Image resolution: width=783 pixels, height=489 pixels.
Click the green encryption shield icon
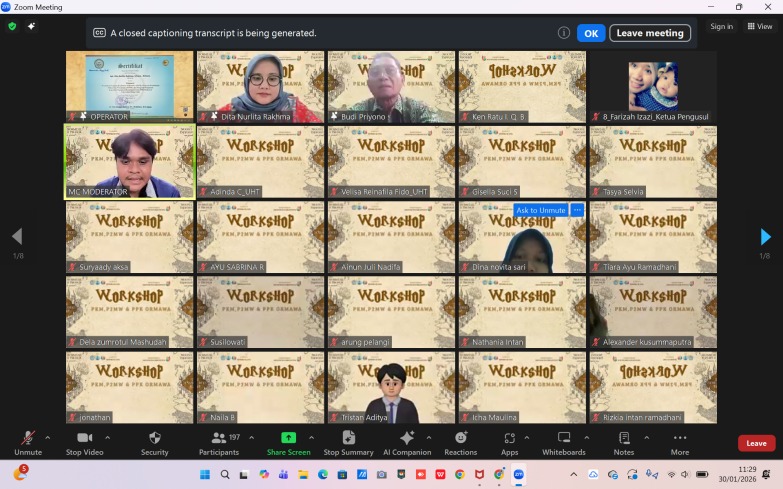(x=12, y=26)
